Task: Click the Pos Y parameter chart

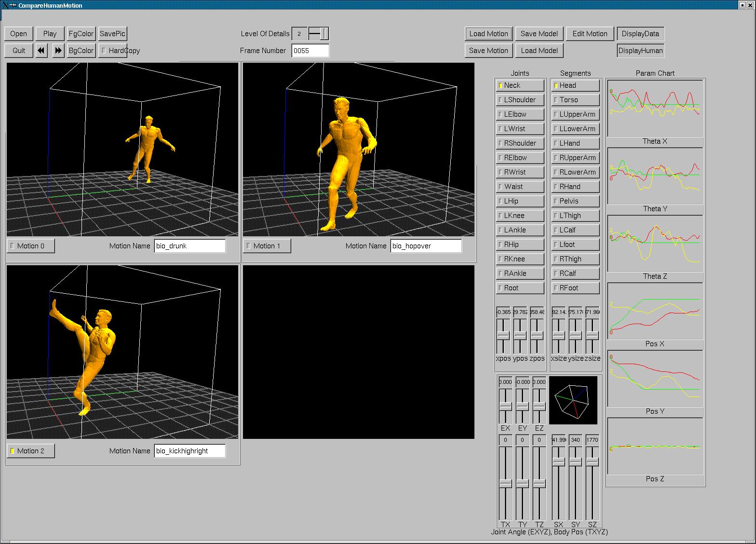Action: coord(655,379)
